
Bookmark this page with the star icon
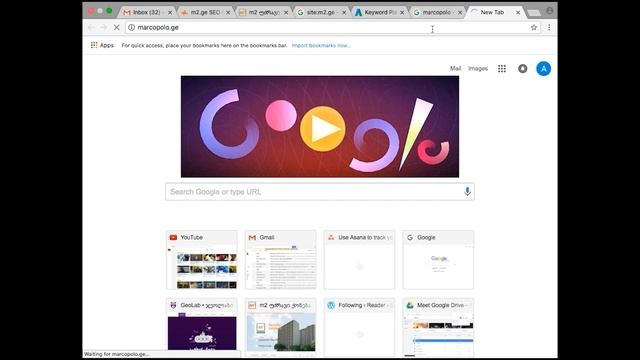pyautogui.click(x=533, y=27)
